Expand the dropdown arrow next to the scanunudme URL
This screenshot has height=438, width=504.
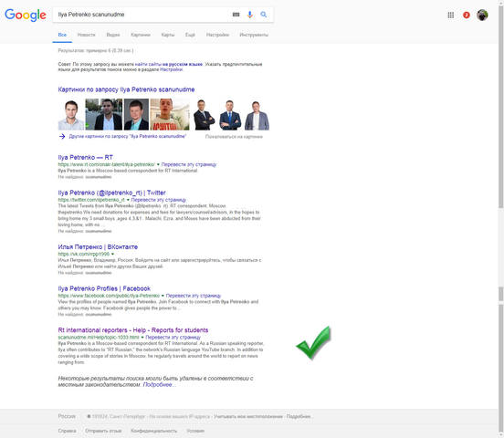[x=142, y=338]
